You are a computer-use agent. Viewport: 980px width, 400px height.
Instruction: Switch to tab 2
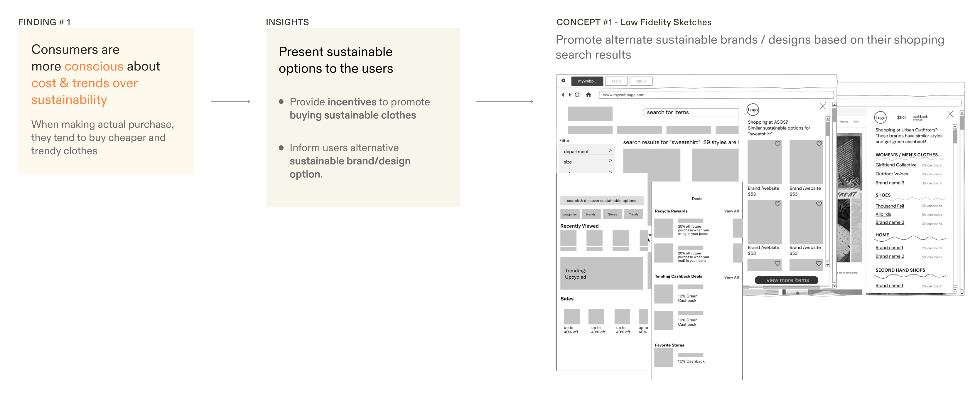click(616, 81)
